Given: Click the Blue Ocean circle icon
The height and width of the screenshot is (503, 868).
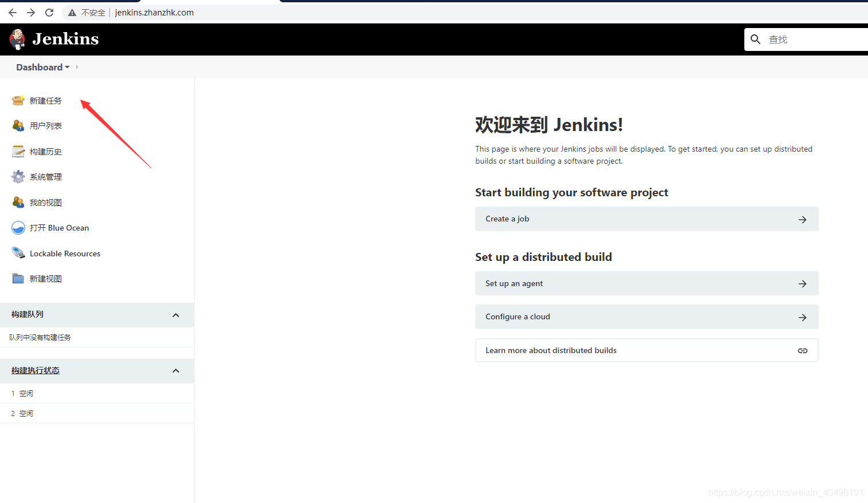Looking at the screenshot, I should point(18,228).
